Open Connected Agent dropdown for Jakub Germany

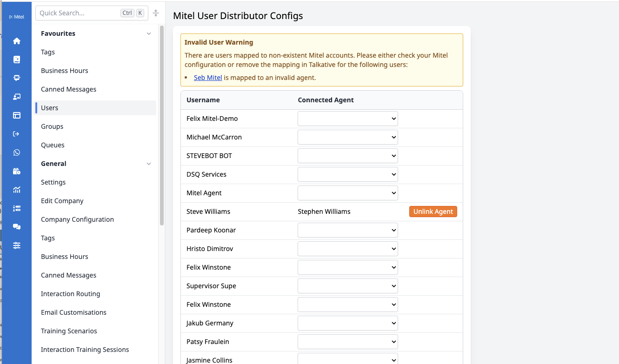(x=348, y=323)
